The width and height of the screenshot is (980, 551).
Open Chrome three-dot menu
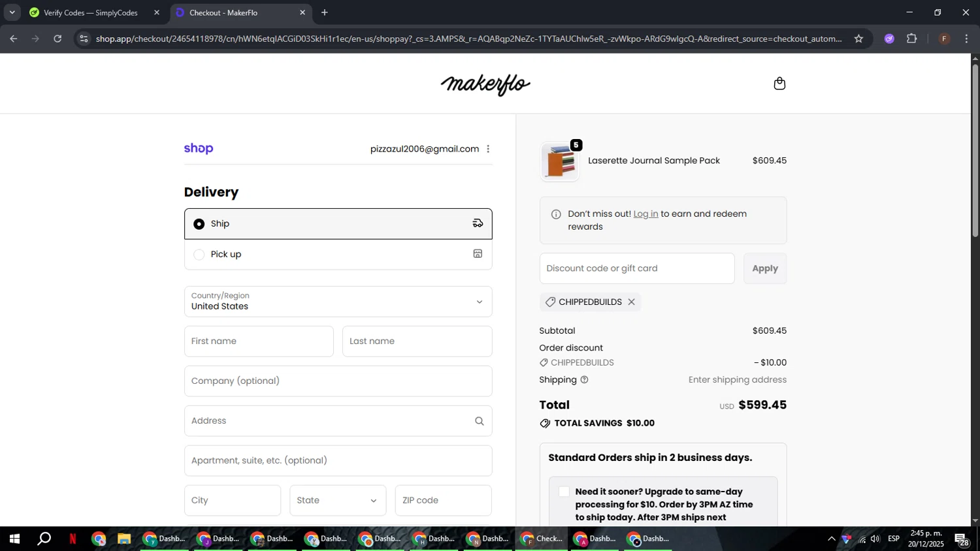point(966,39)
